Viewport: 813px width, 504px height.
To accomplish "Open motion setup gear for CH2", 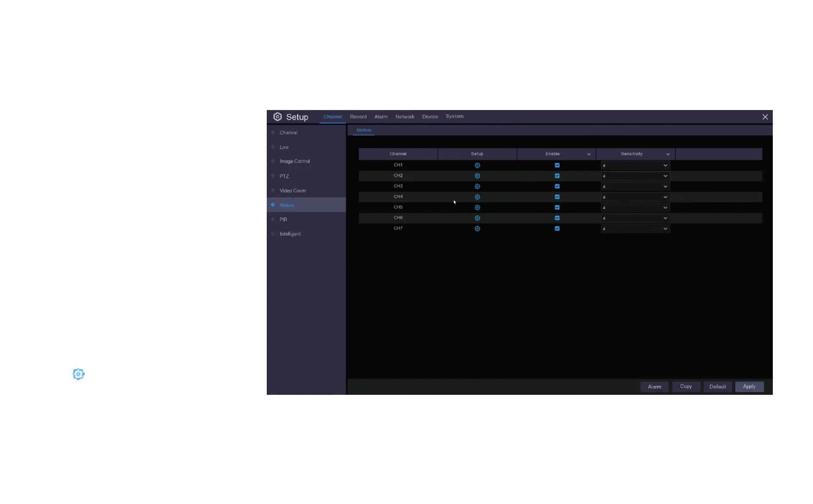I will (477, 176).
